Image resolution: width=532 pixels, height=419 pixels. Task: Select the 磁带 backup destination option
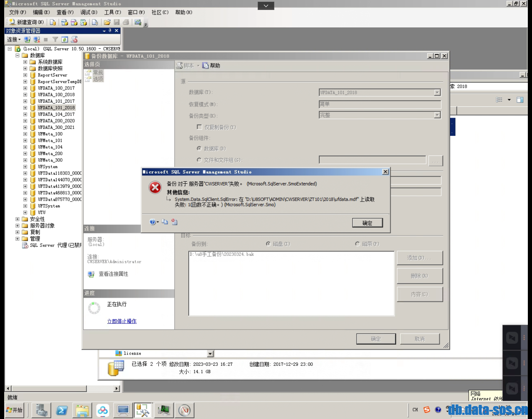pos(358,244)
